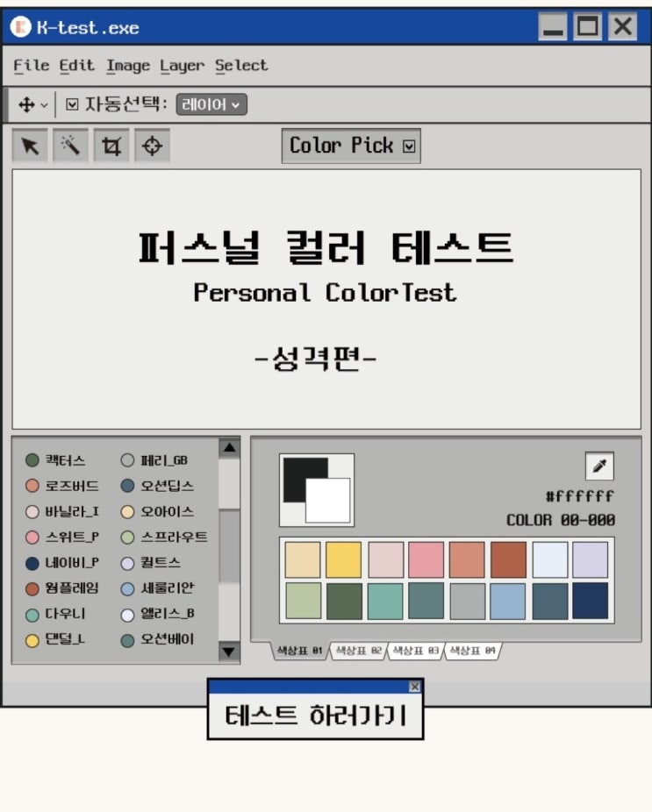652x812 pixels.
Task: Click the #ffffff hex color value
Action: click(x=580, y=496)
